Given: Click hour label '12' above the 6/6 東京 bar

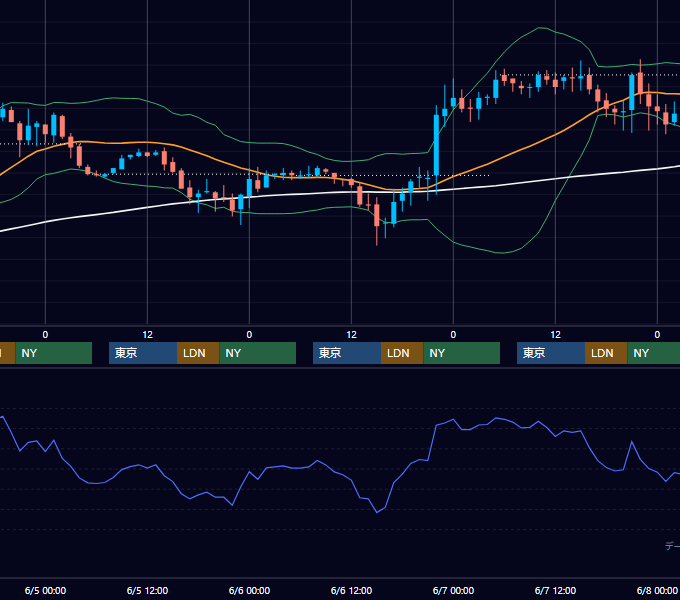Looking at the screenshot, I should [x=351, y=335].
